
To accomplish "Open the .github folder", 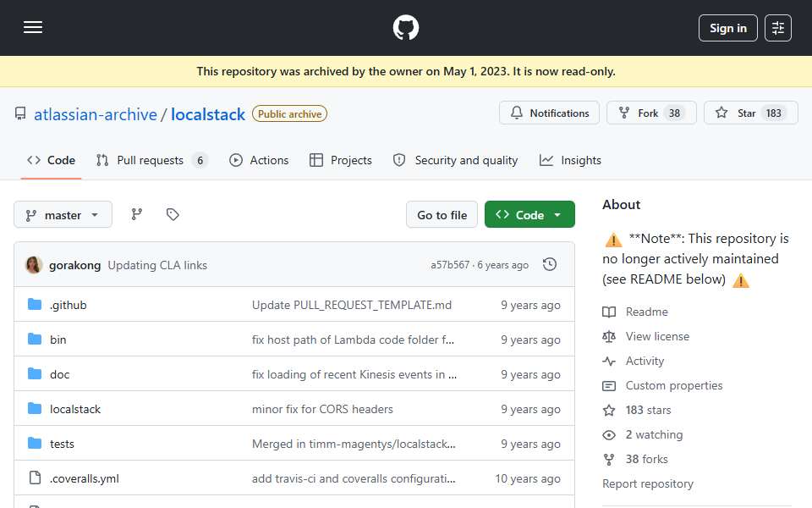I will [69, 305].
